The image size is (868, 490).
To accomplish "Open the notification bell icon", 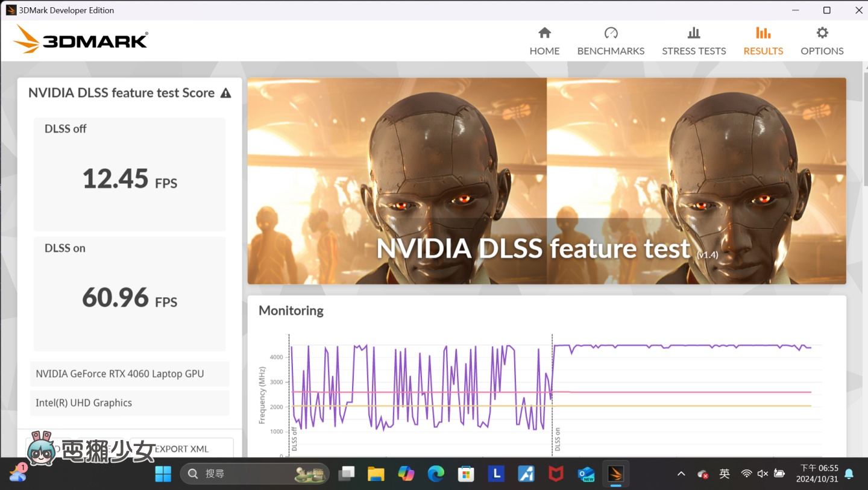I will [x=849, y=474].
